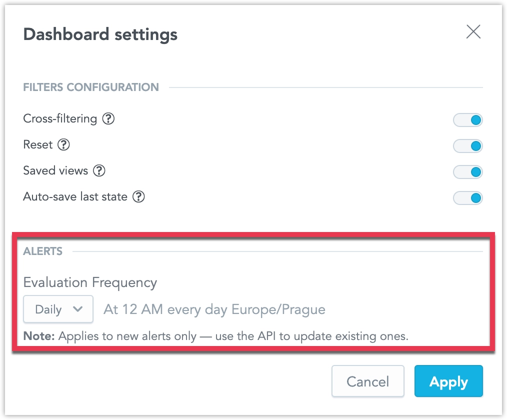Toggle Saved views off
This screenshot has width=507, height=420.
point(467,171)
